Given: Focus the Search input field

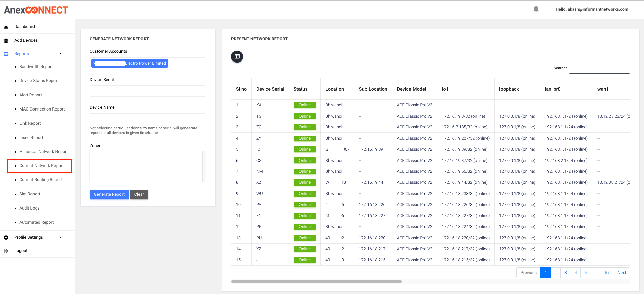Looking at the screenshot, I should click(x=599, y=68).
